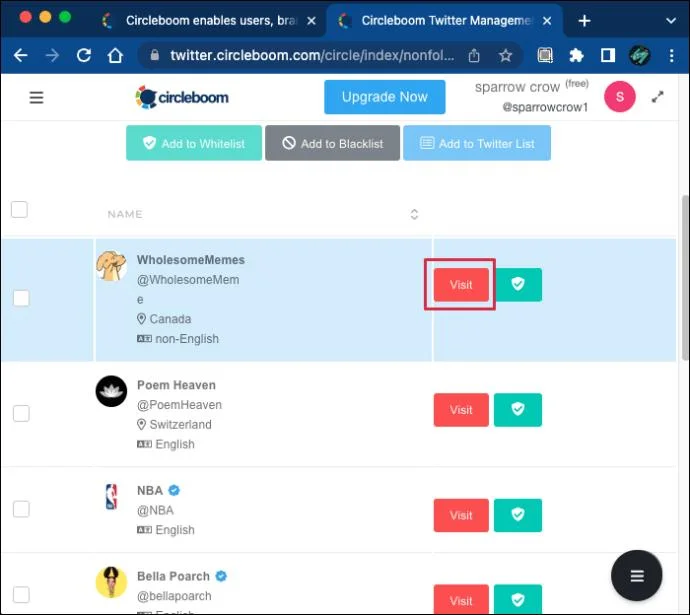Visit the NBA profile
Viewport: 690px width, 615px height.
(x=461, y=516)
